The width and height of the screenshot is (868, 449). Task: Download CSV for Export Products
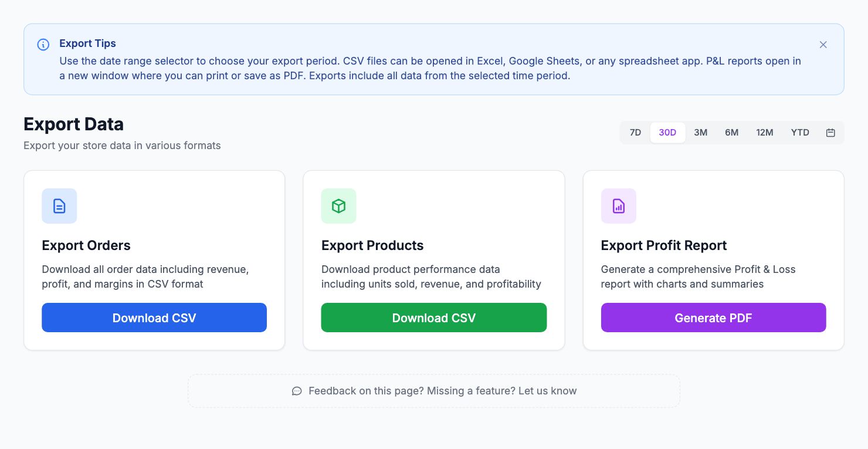tap(434, 318)
